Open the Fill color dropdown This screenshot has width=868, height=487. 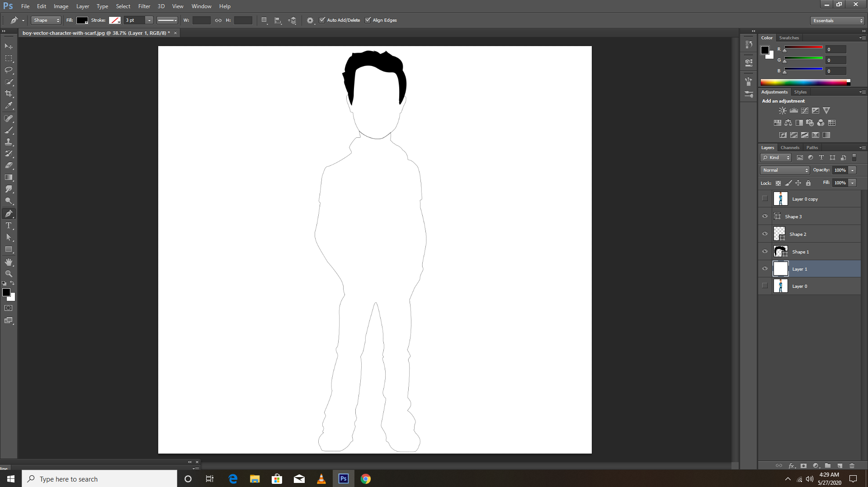pos(82,20)
